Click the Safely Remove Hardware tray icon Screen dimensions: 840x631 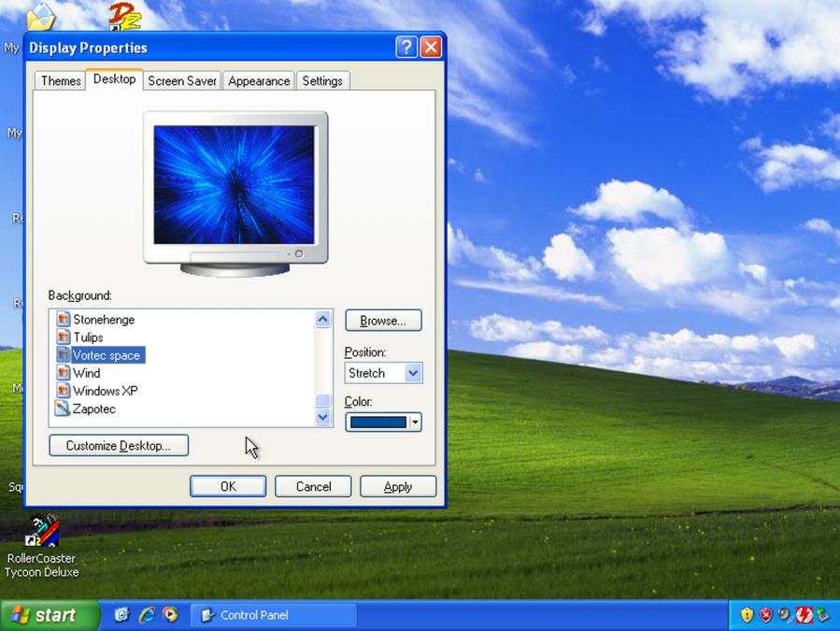coord(822,614)
